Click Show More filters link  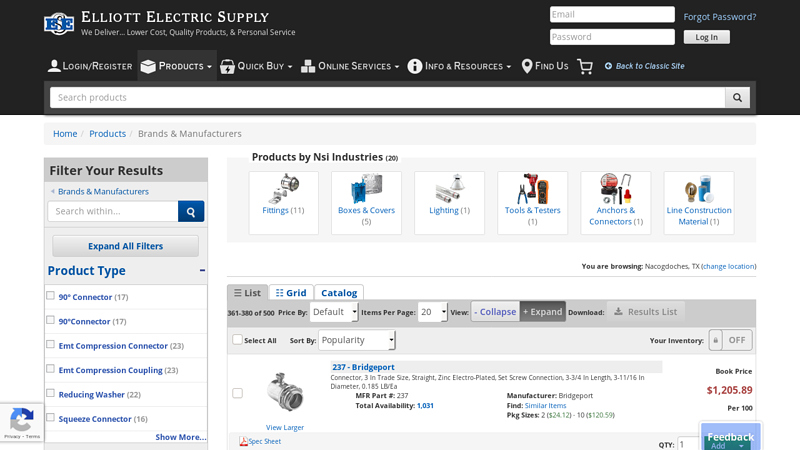tap(181, 437)
